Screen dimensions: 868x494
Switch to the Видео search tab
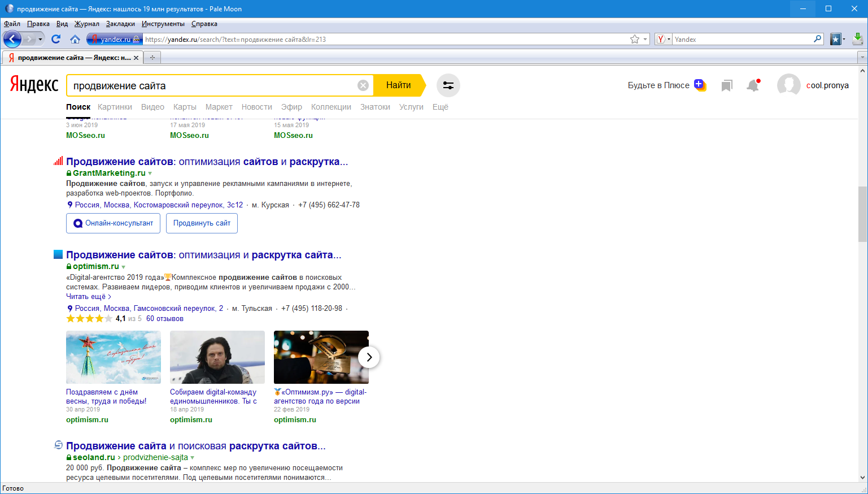click(152, 107)
